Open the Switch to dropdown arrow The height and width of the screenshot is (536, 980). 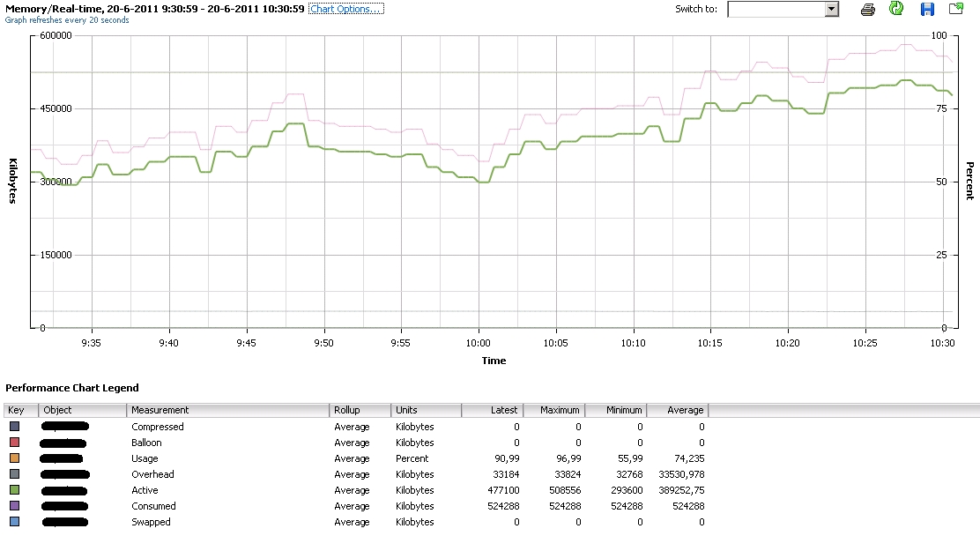[x=831, y=9]
